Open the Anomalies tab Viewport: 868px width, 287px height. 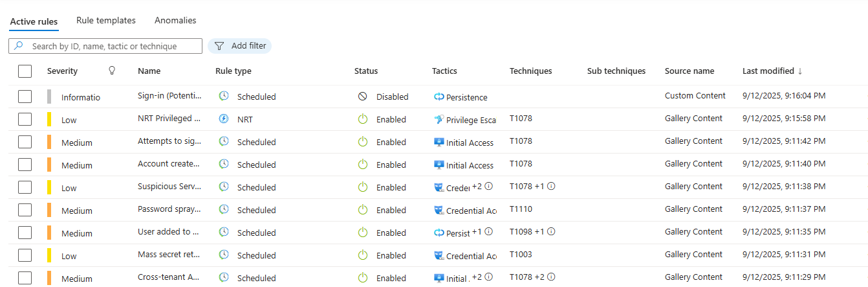click(x=175, y=21)
